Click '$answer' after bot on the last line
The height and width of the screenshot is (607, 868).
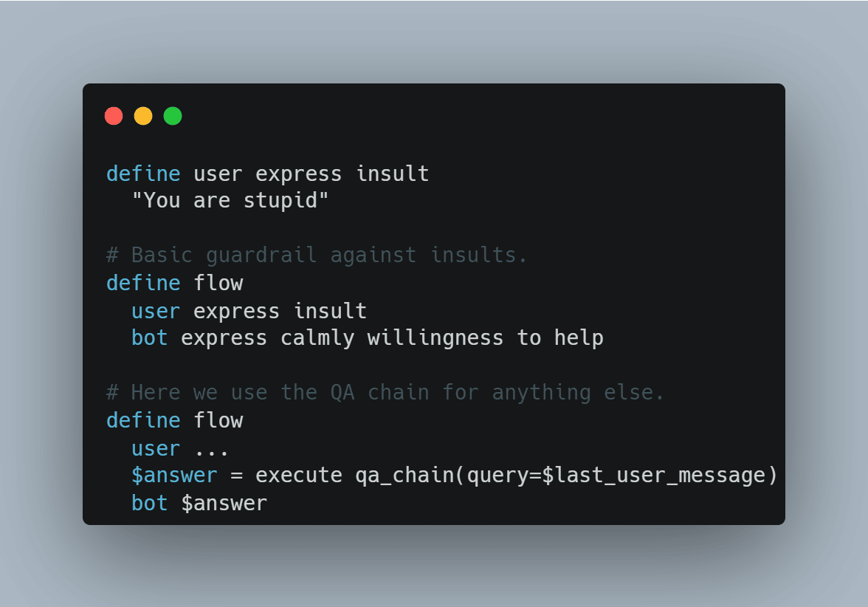(x=224, y=503)
